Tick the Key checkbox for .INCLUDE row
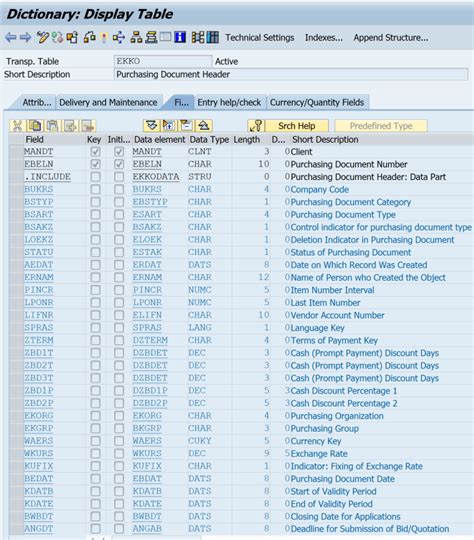Screen dimensions: 474x540 pos(95,177)
